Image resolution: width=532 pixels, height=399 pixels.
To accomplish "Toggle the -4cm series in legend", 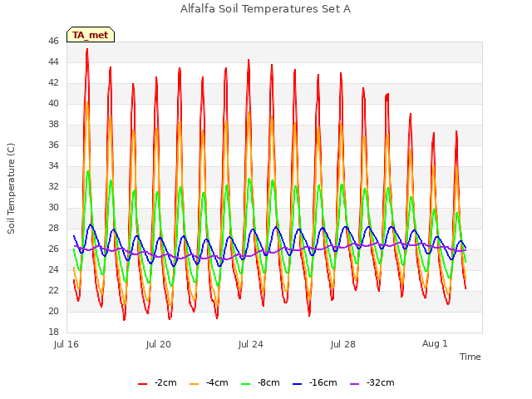I will coord(209,382).
